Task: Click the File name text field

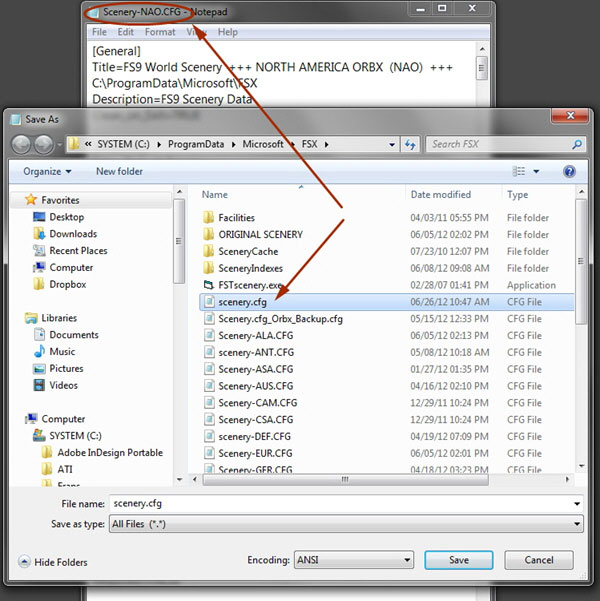Action: tap(345, 505)
